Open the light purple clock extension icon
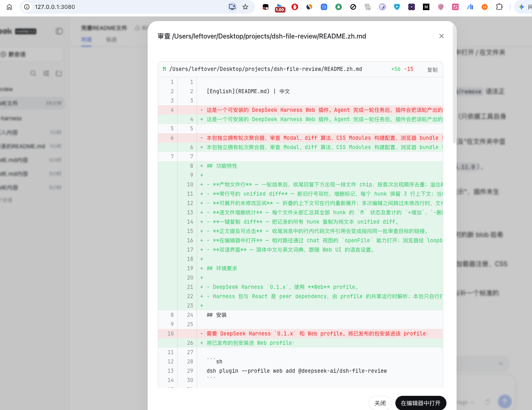 click(382, 7)
